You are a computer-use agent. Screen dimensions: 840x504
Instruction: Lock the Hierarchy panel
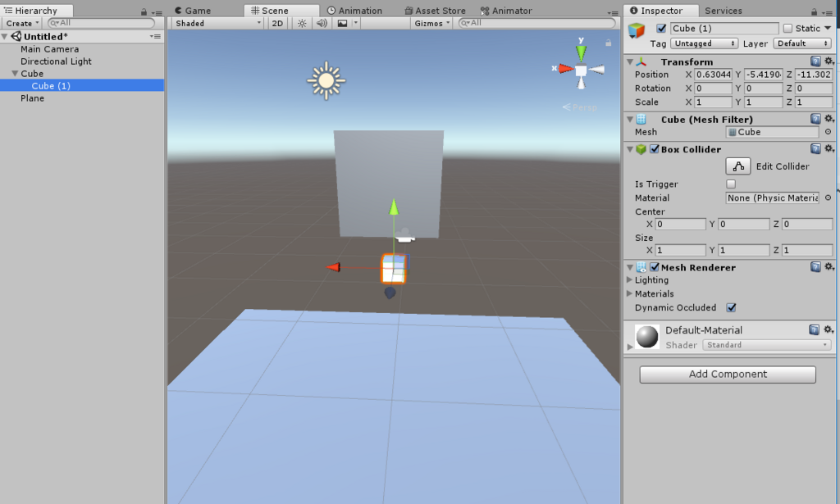click(x=144, y=11)
